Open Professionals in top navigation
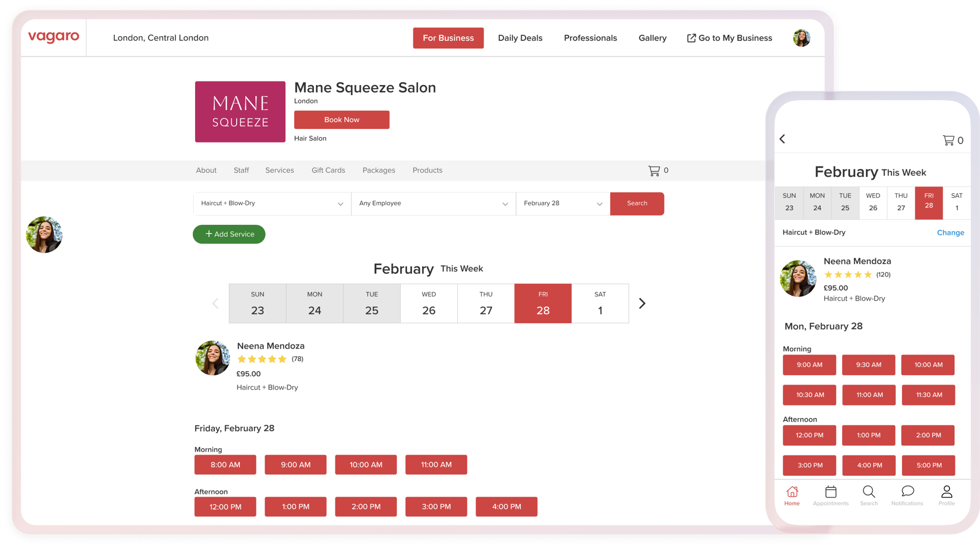This screenshot has height=548, width=980. coord(591,38)
